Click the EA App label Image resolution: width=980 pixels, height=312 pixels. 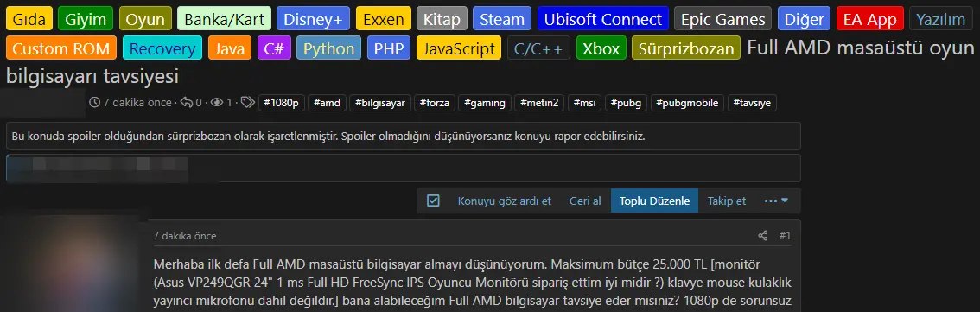(870, 19)
